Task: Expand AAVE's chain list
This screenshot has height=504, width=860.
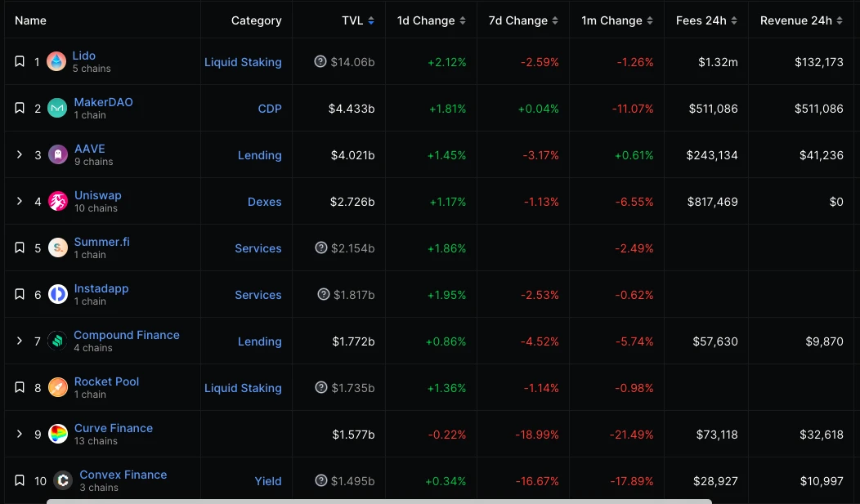Action: pos(20,154)
